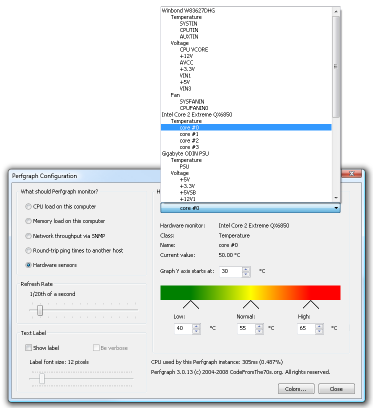Click the Label font size slider thumb

42,379
